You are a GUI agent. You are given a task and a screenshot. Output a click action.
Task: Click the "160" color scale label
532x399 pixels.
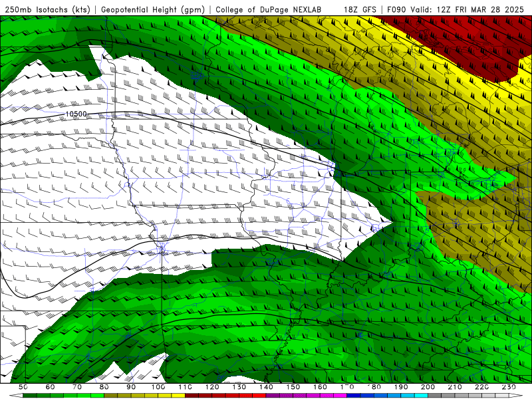click(320, 387)
